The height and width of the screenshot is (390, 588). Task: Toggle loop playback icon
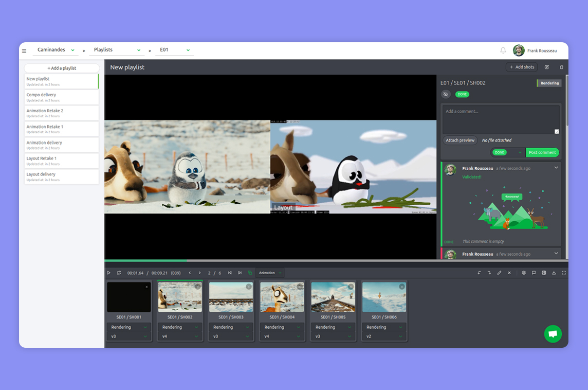pos(119,273)
